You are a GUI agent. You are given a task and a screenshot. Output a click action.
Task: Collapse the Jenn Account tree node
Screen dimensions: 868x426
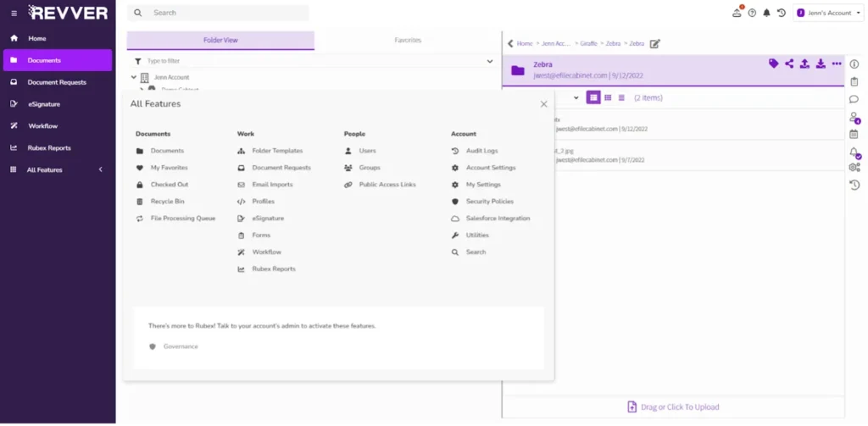pos(134,77)
